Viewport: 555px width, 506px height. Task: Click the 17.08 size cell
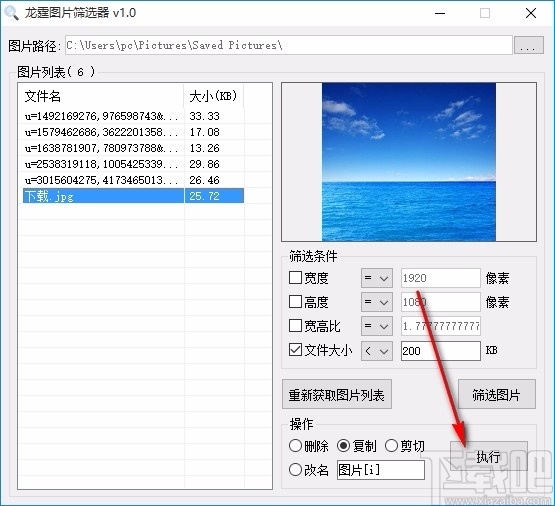click(x=205, y=132)
